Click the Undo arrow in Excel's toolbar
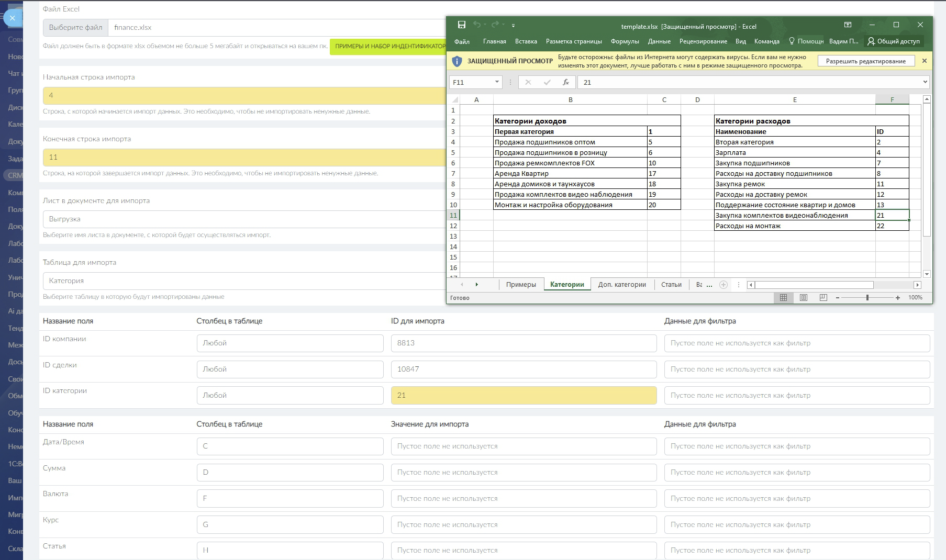 (476, 25)
